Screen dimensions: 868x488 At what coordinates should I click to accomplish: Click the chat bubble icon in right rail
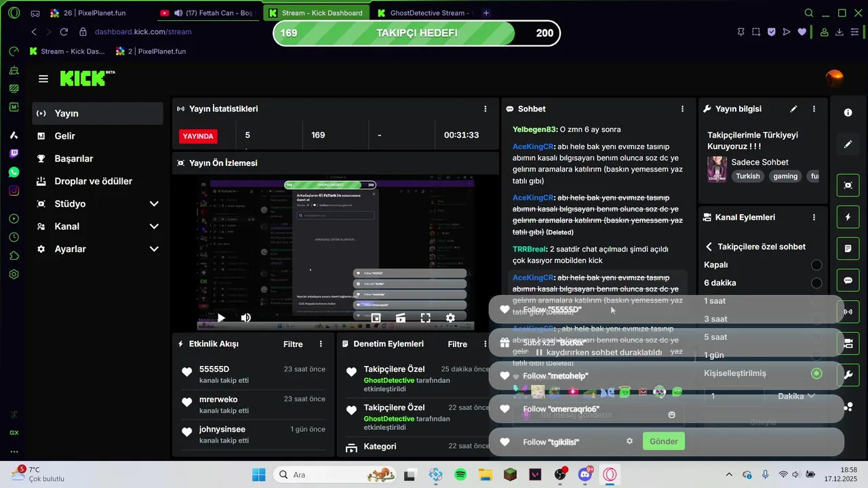pos(848,280)
